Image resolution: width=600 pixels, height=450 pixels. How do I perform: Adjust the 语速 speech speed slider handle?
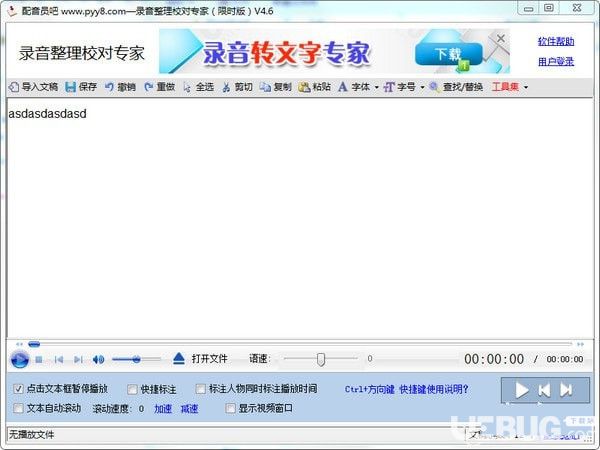[321, 359]
